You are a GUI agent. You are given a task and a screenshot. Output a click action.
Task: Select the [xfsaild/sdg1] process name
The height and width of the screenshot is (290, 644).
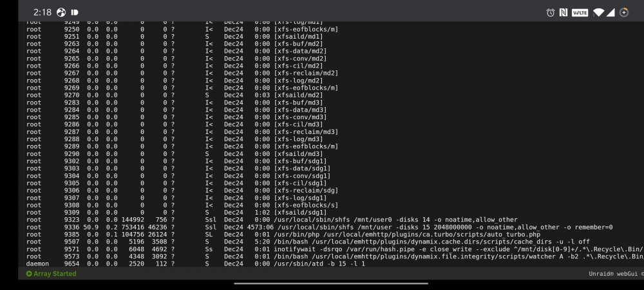click(x=300, y=213)
